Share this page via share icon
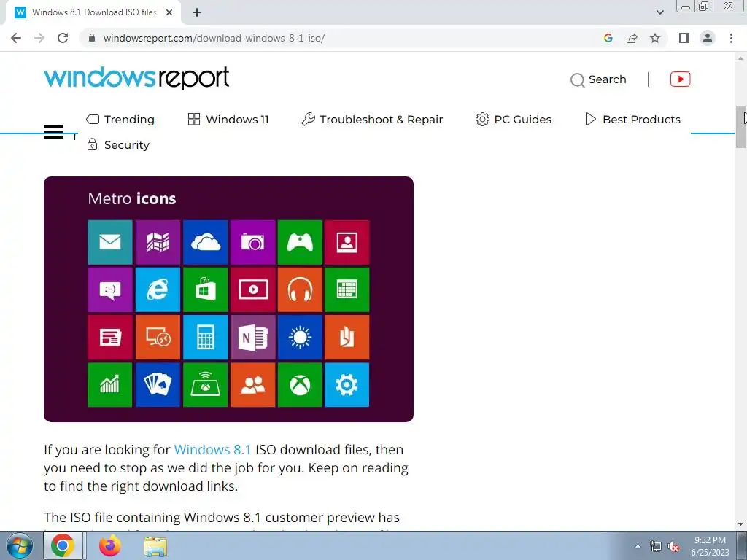747x560 pixels. [632, 38]
